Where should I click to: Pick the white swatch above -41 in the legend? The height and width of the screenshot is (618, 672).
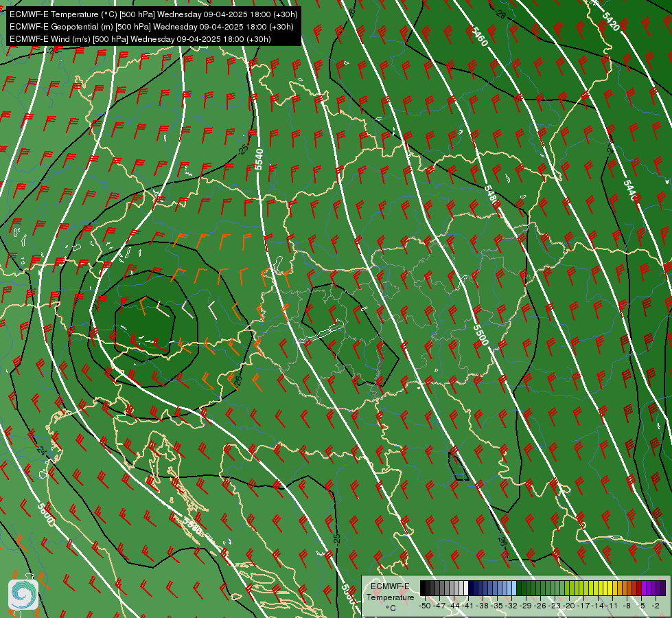coord(466,588)
